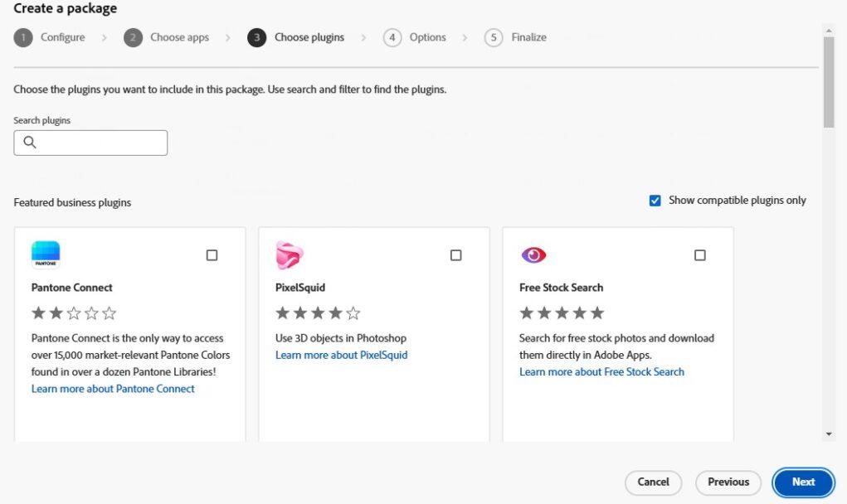Click the Next button

[x=802, y=482]
